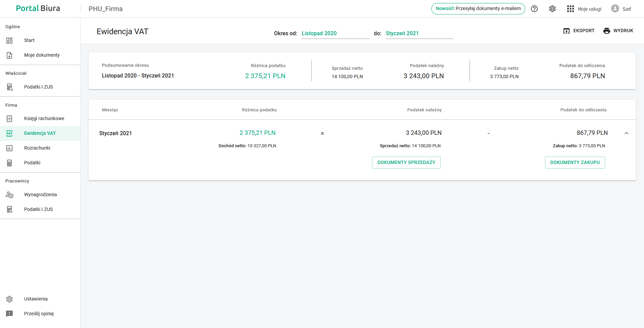The width and height of the screenshot is (644, 328).
Task: Click the Wynagrodzenia payroll icon
Action: point(9,195)
